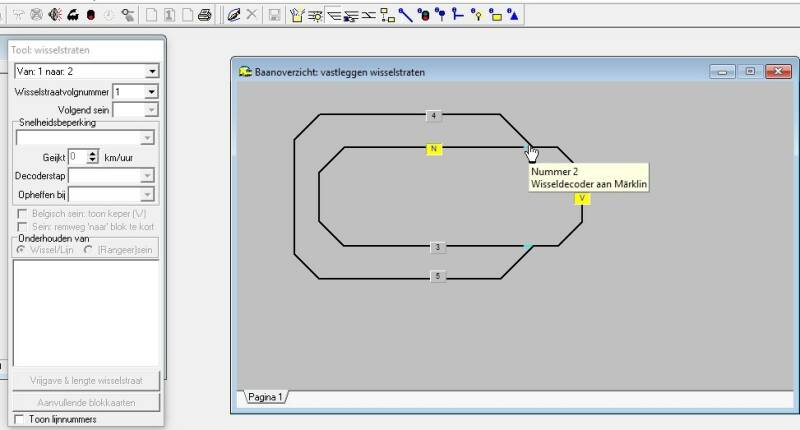Enable the 'Toon lijnnummers' checkbox
Viewport: 800px width, 430px height.
[19, 419]
